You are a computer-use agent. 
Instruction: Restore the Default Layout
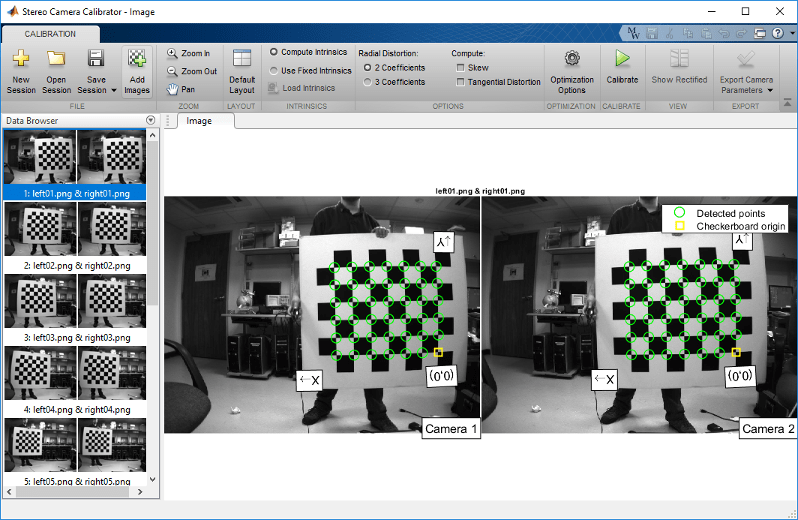242,71
